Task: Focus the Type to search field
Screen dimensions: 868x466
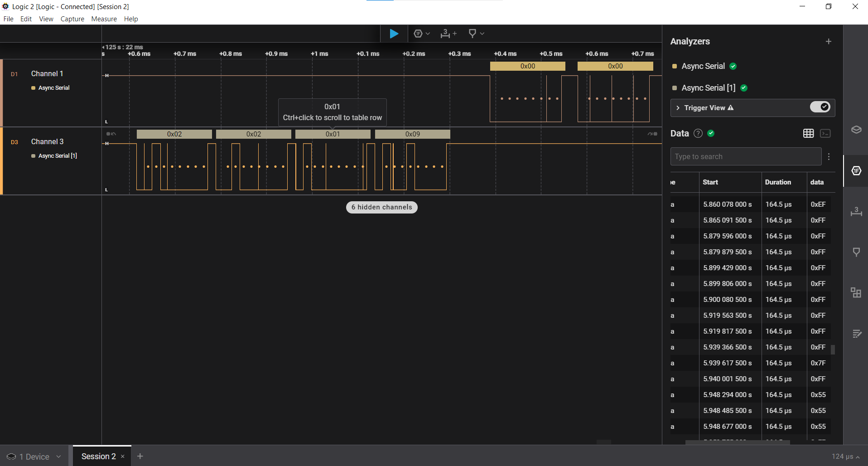Action: click(746, 156)
